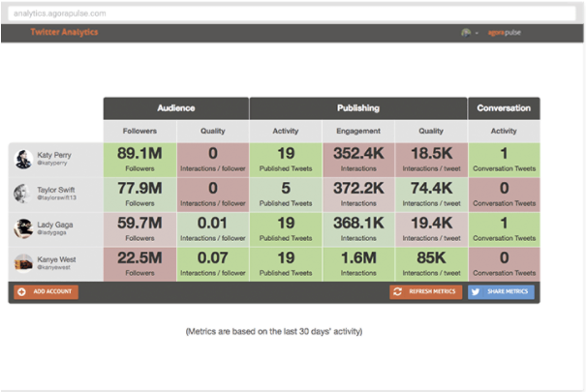
Task: Click the 77.9M Followers cell
Action: click(139, 195)
